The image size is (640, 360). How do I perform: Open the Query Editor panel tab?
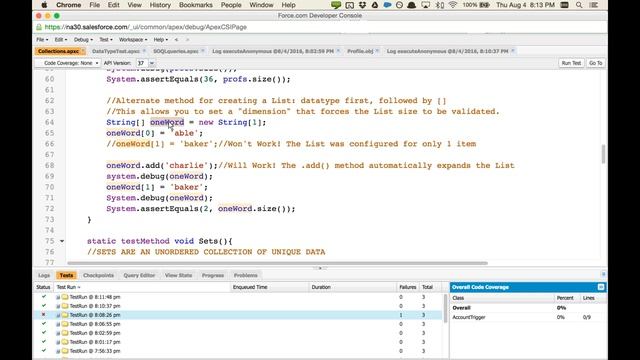click(x=139, y=276)
